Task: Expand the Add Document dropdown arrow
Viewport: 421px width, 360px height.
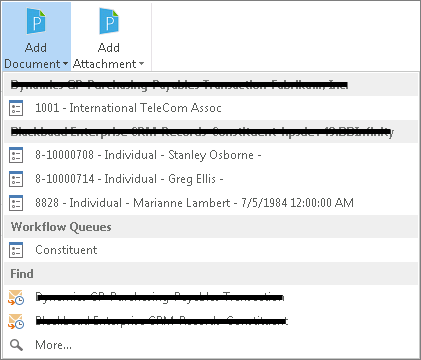Action: point(65,64)
